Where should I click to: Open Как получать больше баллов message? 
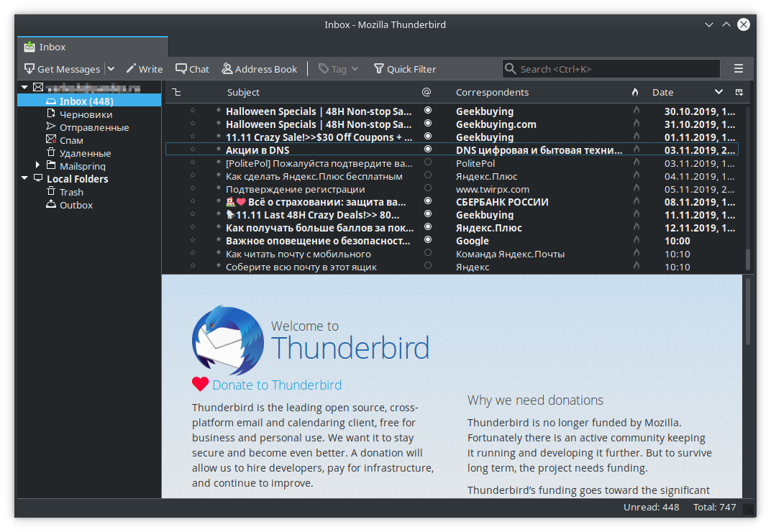[319, 228]
